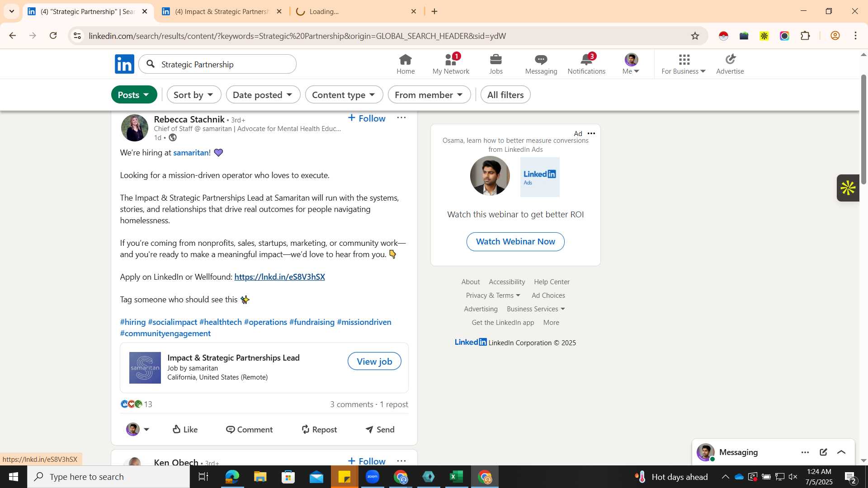Open the #healthtech hashtag

[x=221, y=322]
